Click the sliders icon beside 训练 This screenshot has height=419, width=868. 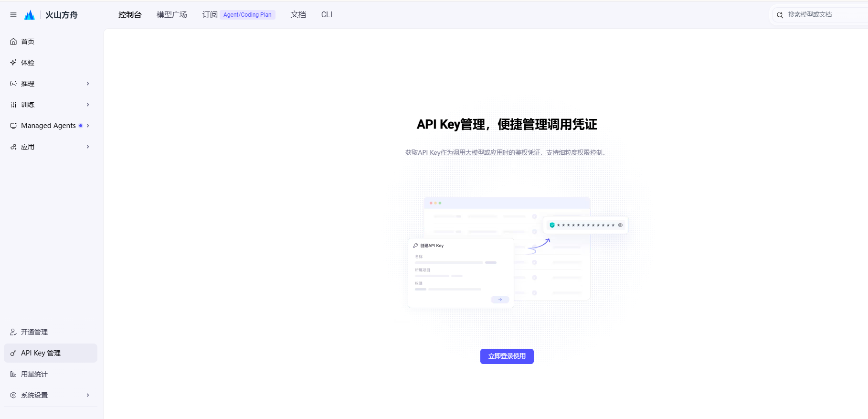point(13,105)
